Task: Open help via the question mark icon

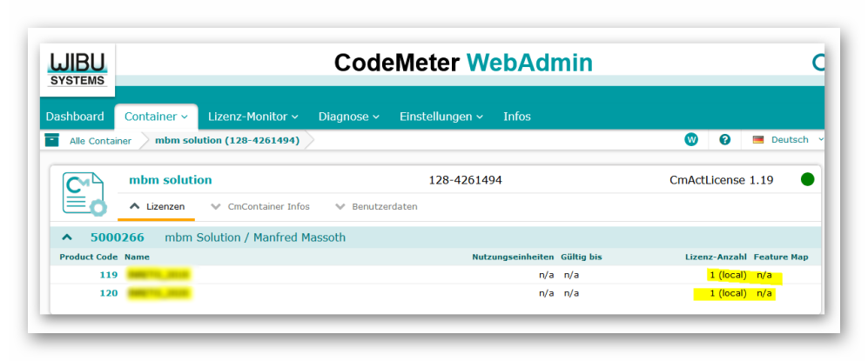Action: 724,140
